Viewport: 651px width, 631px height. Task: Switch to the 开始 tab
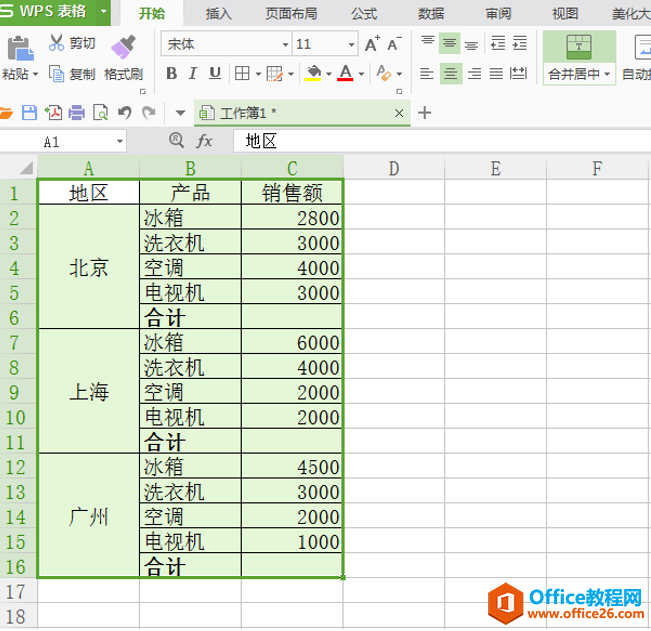point(152,14)
